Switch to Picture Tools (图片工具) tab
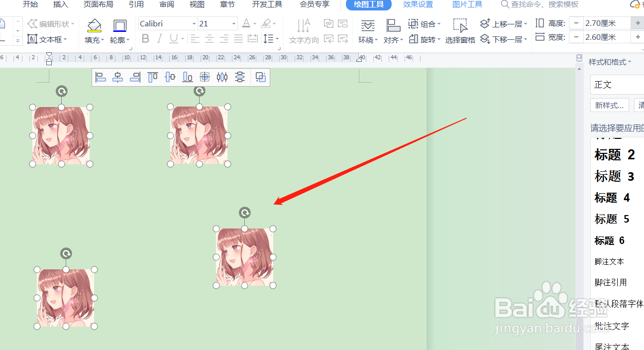Image resolution: width=644 pixels, height=350 pixels. coord(467,4)
